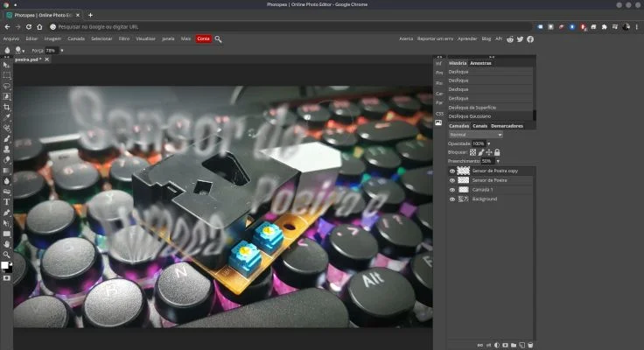The width and height of the screenshot is (644, 350).
Task: Select the Object Selection tool
Action: [x=7, y=96]
